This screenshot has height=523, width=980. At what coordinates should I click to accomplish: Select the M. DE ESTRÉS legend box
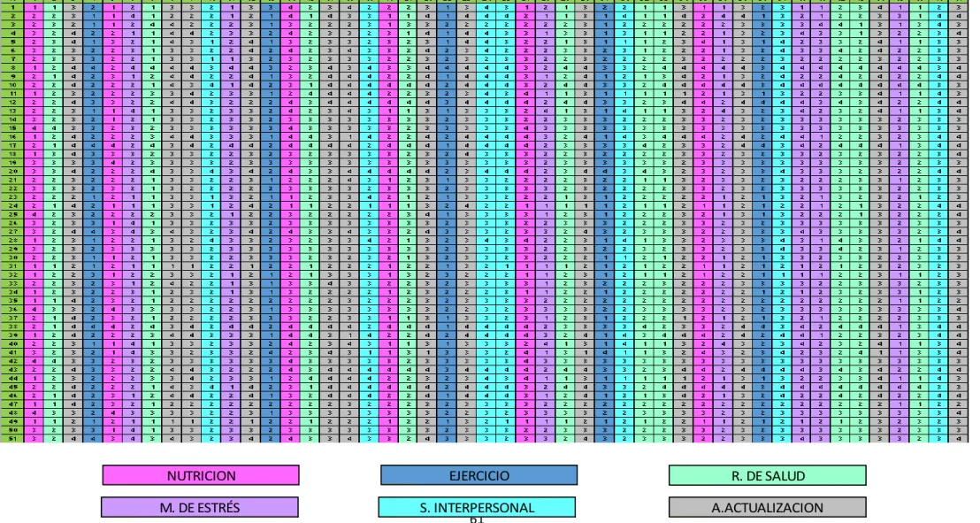click(x=199, y=507)
